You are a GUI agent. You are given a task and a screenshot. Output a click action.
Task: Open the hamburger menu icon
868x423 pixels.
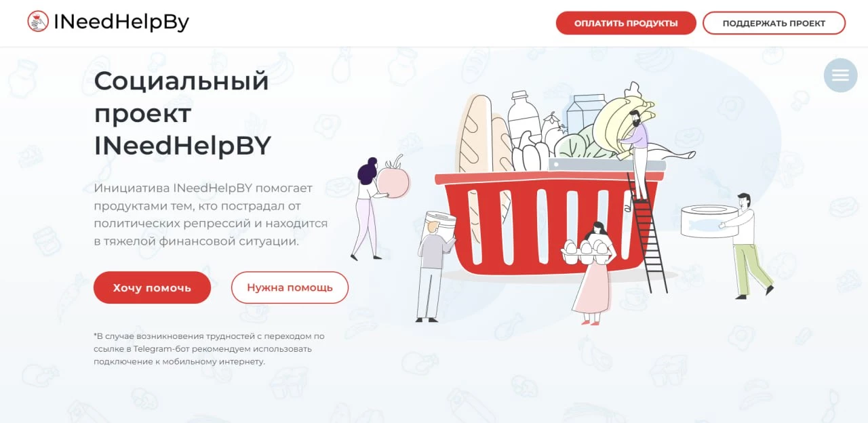[840, 75]
